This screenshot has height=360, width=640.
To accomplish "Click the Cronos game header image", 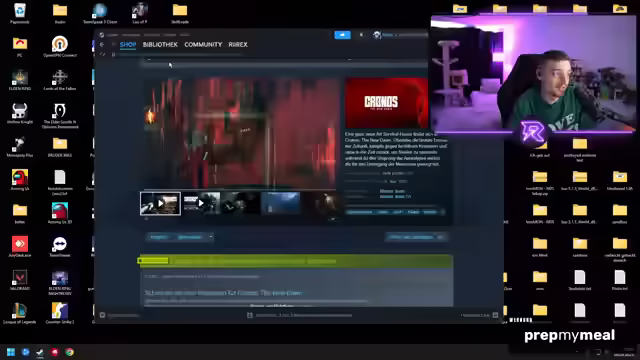I will [x=387, y=103].
